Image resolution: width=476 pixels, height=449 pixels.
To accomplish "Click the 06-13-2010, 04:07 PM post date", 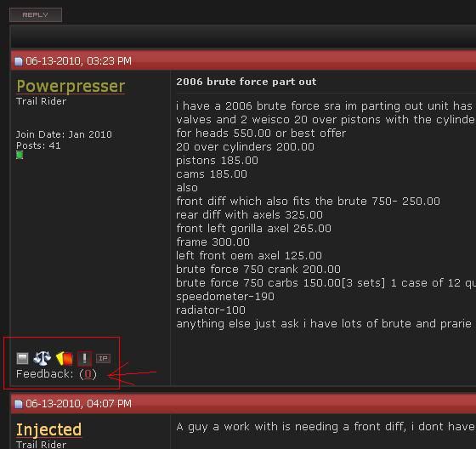I will pos(78,404).
